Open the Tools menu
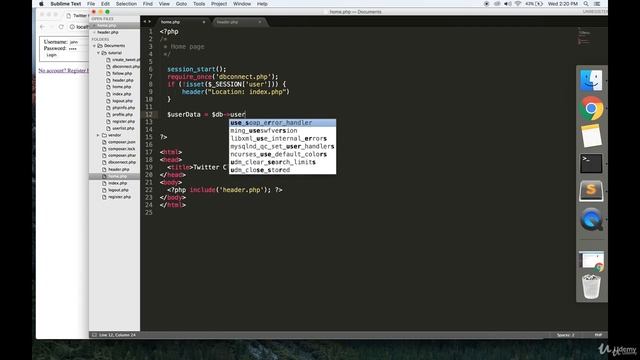The width and height of the screenshot is (640, 360). 199,4
